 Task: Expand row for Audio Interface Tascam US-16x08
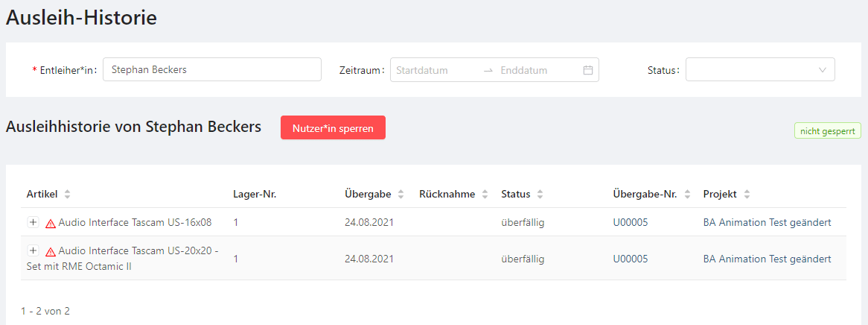(33, 222)
